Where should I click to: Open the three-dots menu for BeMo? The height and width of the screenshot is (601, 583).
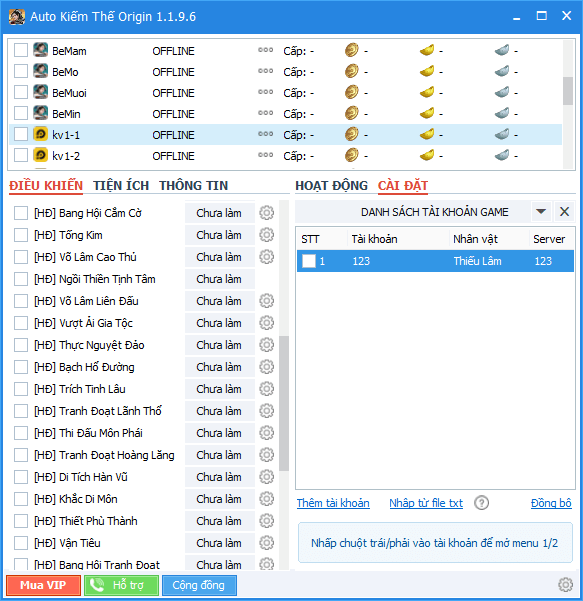266,71
